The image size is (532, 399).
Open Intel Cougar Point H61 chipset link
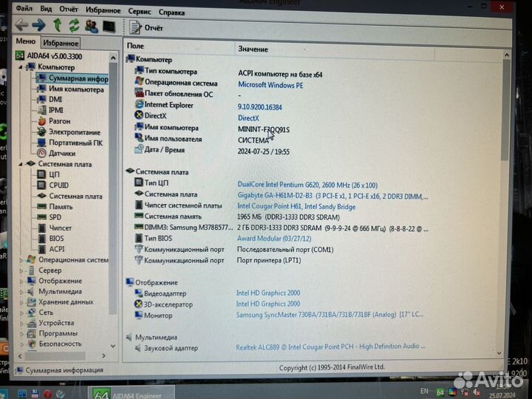tap(296, 207)
